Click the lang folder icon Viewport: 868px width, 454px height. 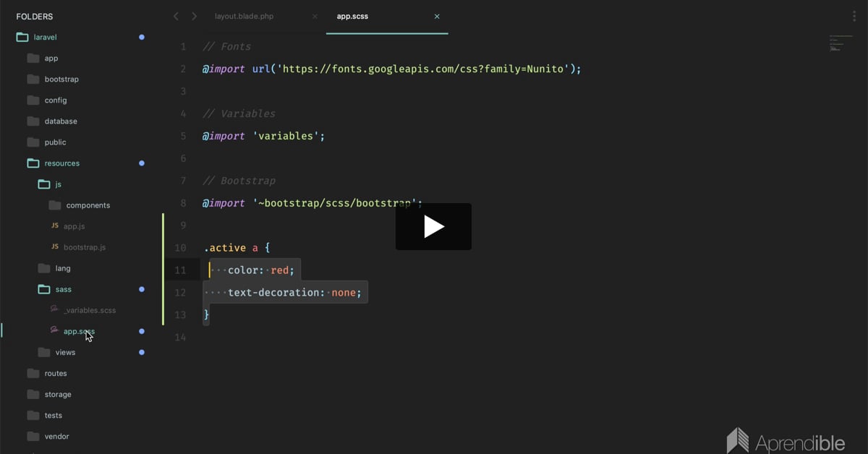pos(44,267)
